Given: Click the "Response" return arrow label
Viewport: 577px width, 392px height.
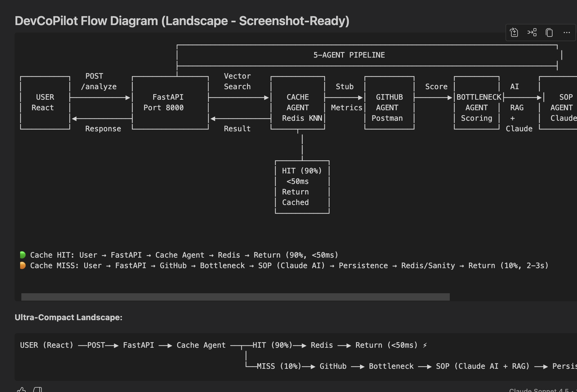Looking at the screenshot, I should click(x=103, y=129).
